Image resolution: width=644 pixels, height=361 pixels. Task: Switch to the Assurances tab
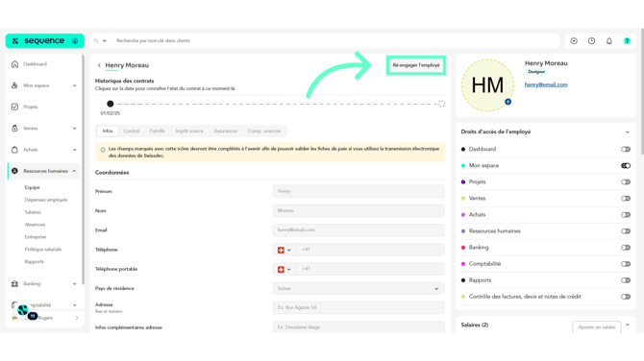226,131
